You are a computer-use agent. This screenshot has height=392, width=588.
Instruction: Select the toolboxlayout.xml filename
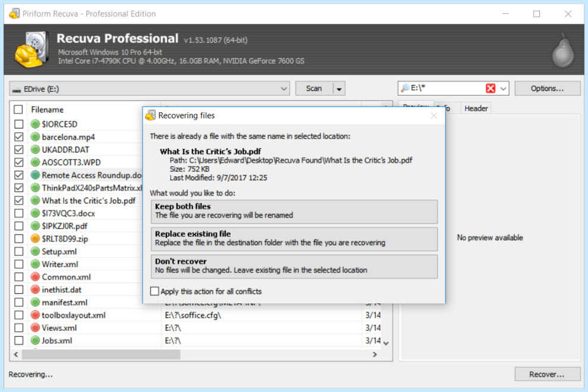tap(74, 315)
